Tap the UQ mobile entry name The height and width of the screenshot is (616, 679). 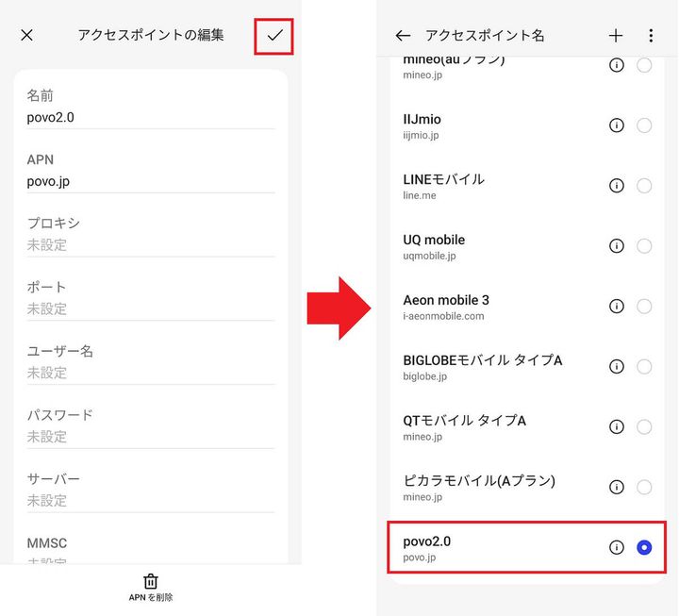pyautogui.click(x=434, y=240)
